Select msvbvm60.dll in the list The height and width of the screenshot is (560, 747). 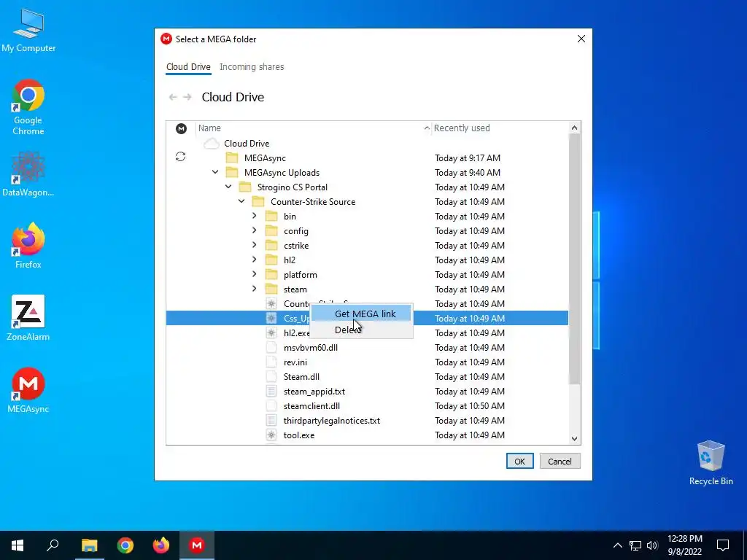(311, 348)
